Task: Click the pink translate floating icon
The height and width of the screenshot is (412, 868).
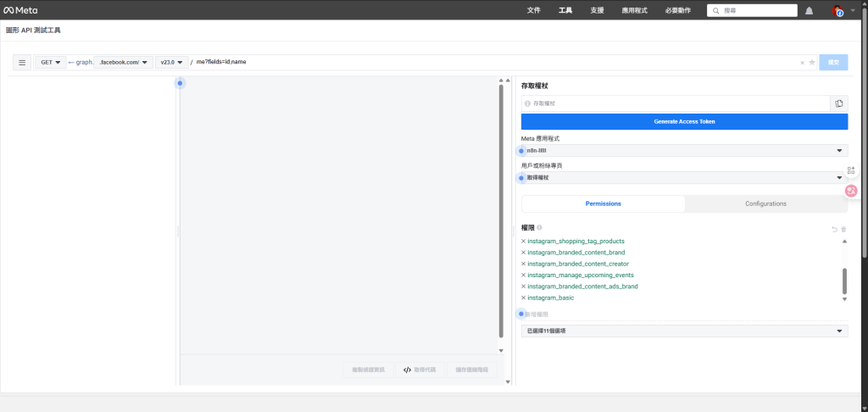Action: point(851,191)
